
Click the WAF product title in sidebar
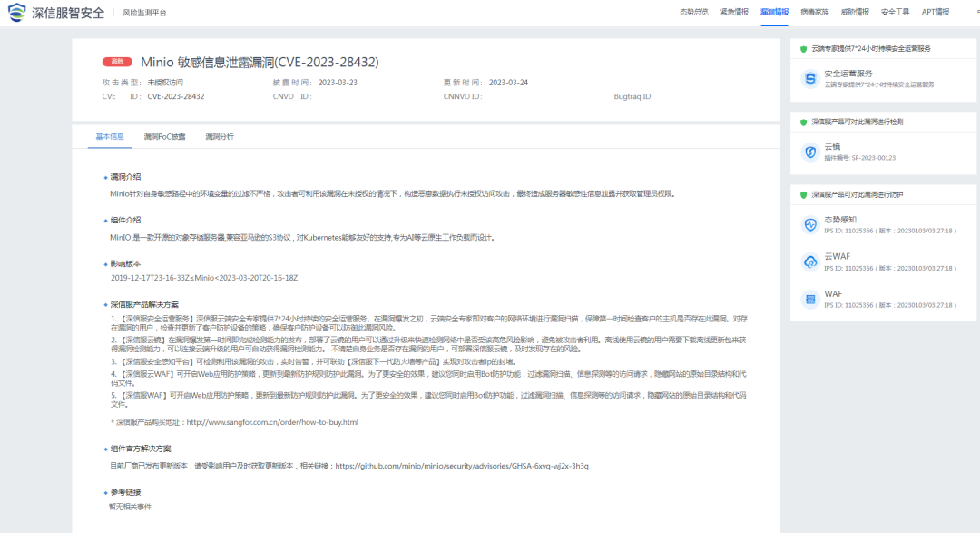point(833,294)
